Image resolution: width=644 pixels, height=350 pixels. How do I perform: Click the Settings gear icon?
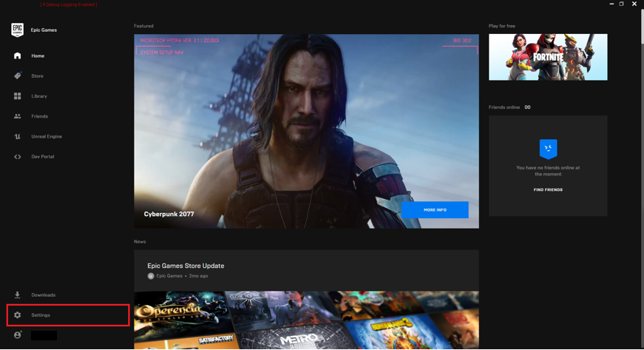[17, 315]
